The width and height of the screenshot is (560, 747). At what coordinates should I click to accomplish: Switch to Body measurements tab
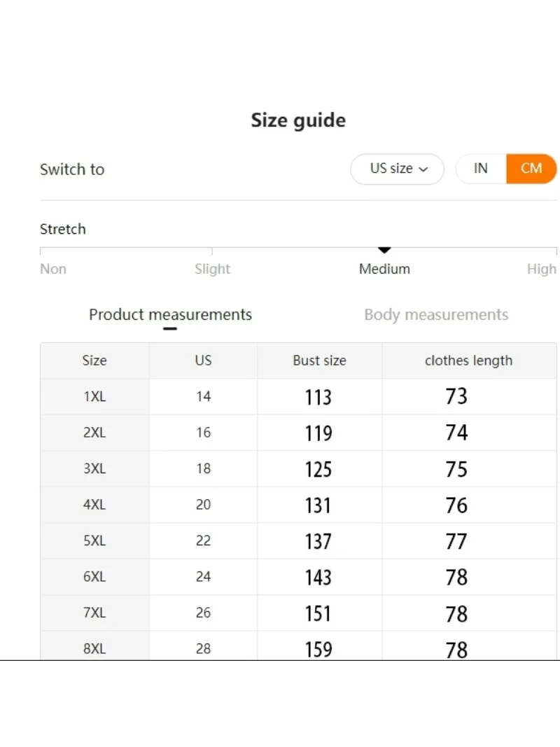436,314
